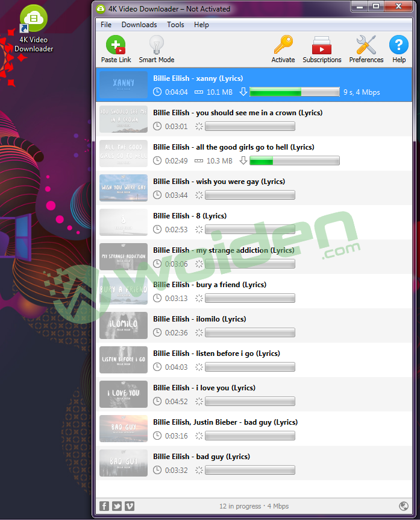Open the Help menu

201,25
